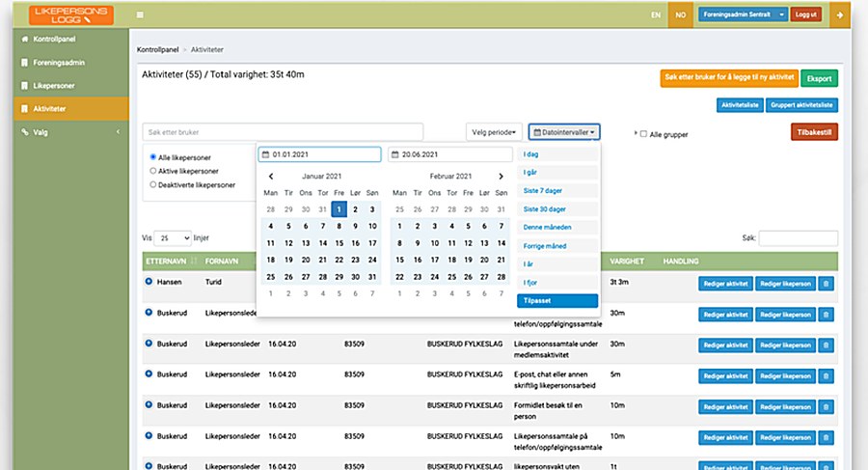Image resolution: width=868 pixels, height=470 pixels.
Task: Select February 14 in the calendar
Action: click(x=501, y=243)
